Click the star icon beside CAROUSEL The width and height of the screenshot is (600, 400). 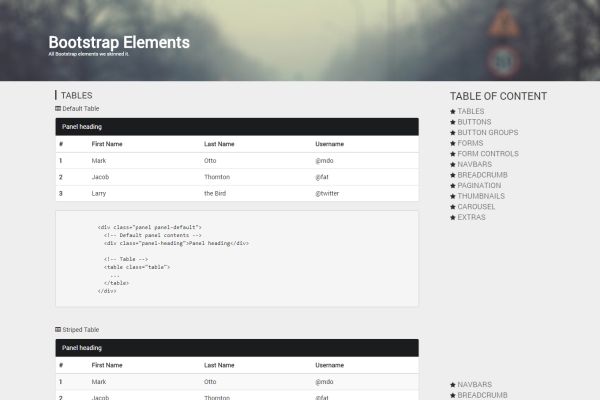453,207
